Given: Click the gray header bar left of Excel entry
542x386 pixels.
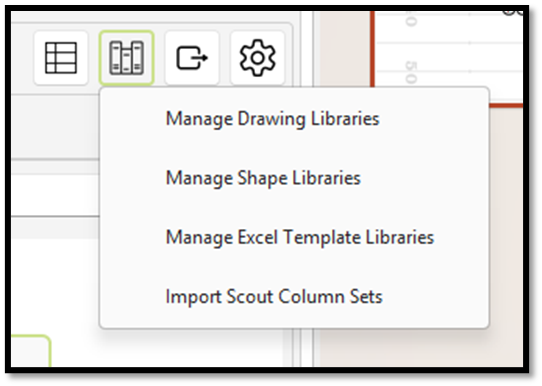Looking at the screenshot, I should [x=55, y=228].
